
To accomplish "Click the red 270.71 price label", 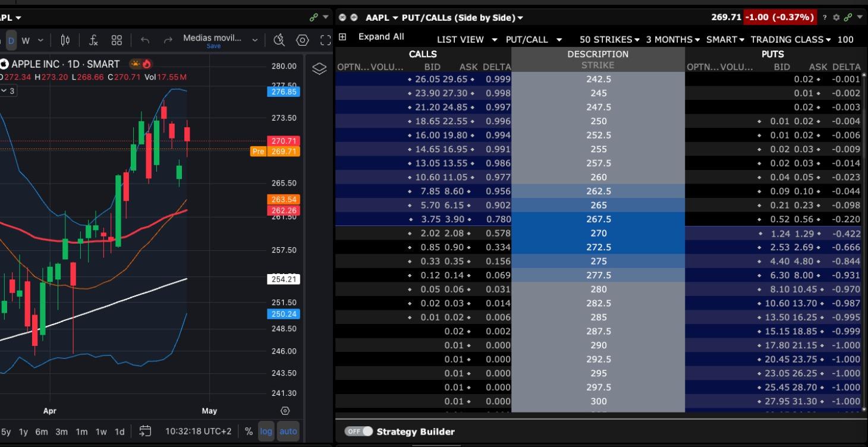I will [284, 141].
